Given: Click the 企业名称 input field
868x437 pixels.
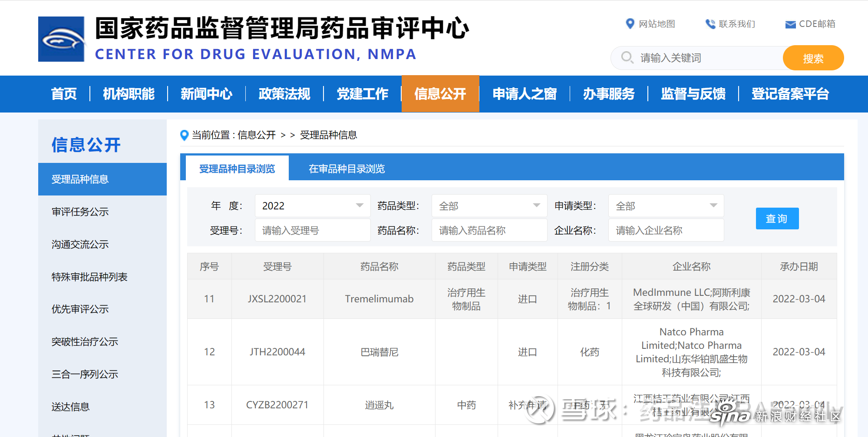Looking at the screenshot, I should point(666,230).
